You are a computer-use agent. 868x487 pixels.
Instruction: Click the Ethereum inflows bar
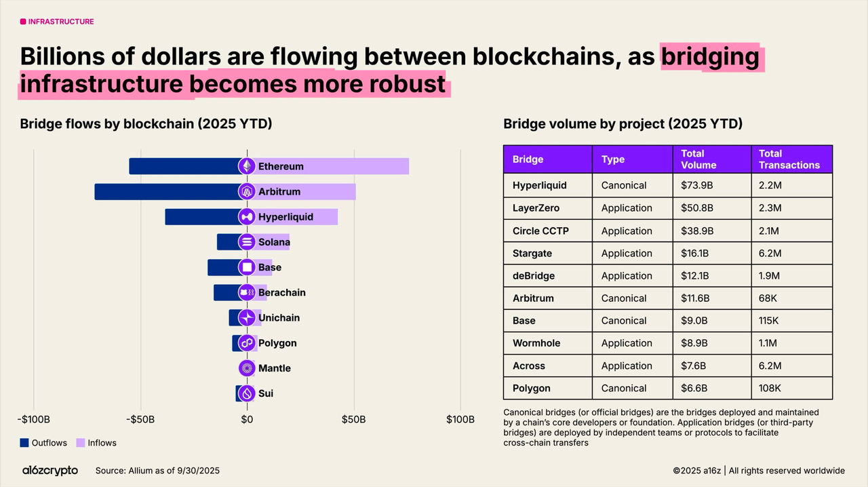coord(328,166)
